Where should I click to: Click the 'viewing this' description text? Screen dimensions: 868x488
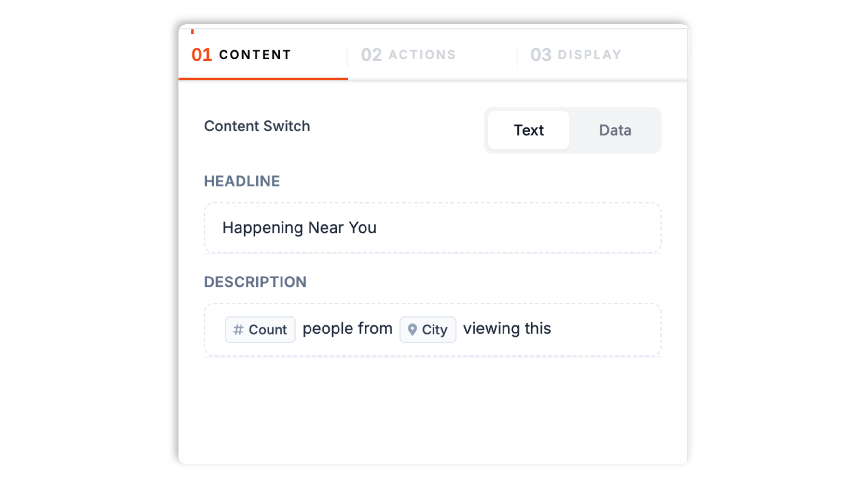click(507, 328)
